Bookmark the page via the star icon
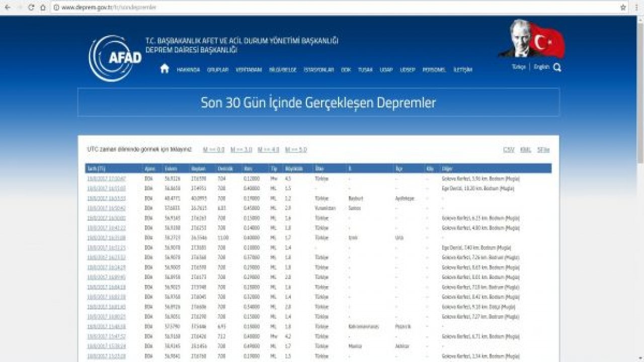644x362 pixels. (x=623, y=8)
